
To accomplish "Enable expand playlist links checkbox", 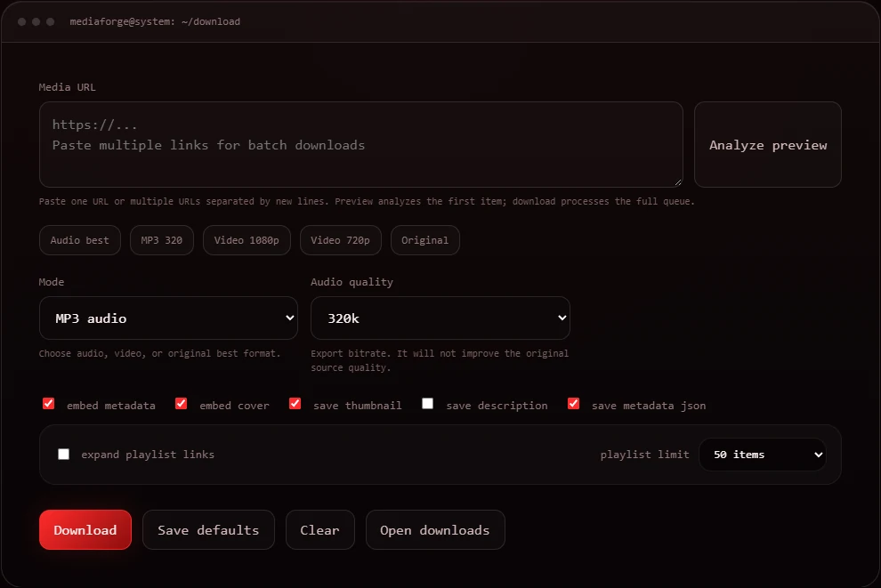I will coord(63,454).
